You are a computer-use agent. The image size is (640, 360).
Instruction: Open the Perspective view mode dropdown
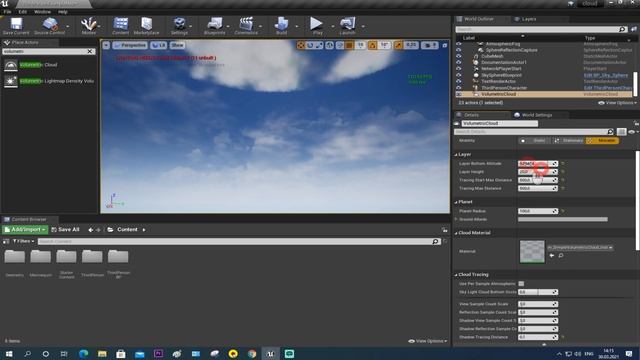(130, 45)
